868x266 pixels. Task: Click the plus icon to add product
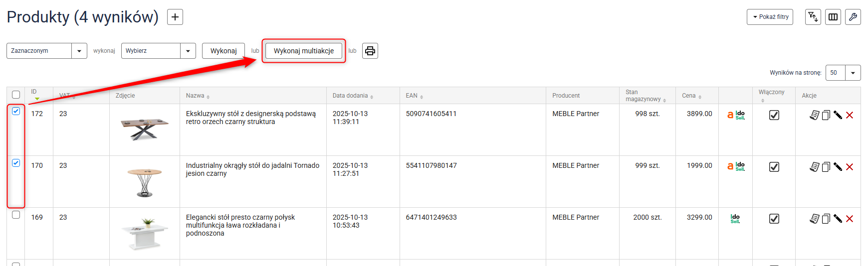[x=175, y=17]
